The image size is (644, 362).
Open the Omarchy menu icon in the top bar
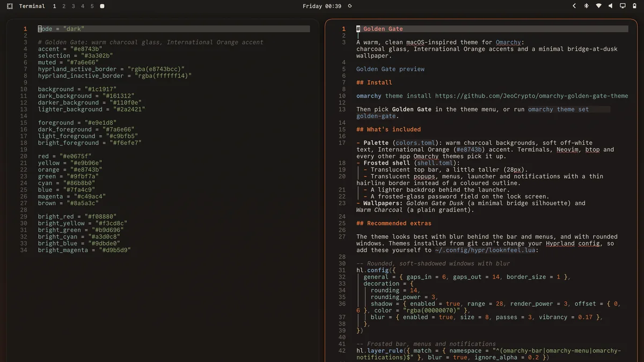[10, 6]
